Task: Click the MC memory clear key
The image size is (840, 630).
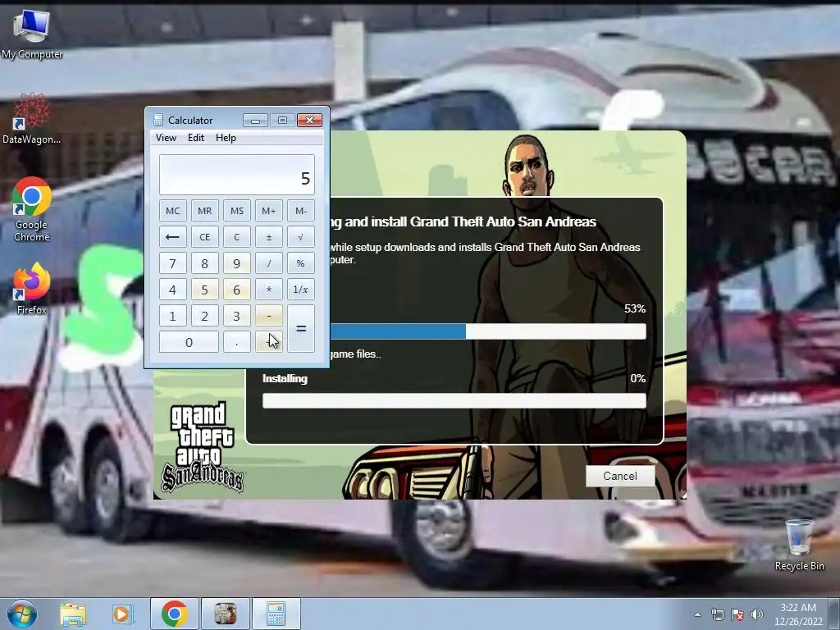Action: point(172,211)
